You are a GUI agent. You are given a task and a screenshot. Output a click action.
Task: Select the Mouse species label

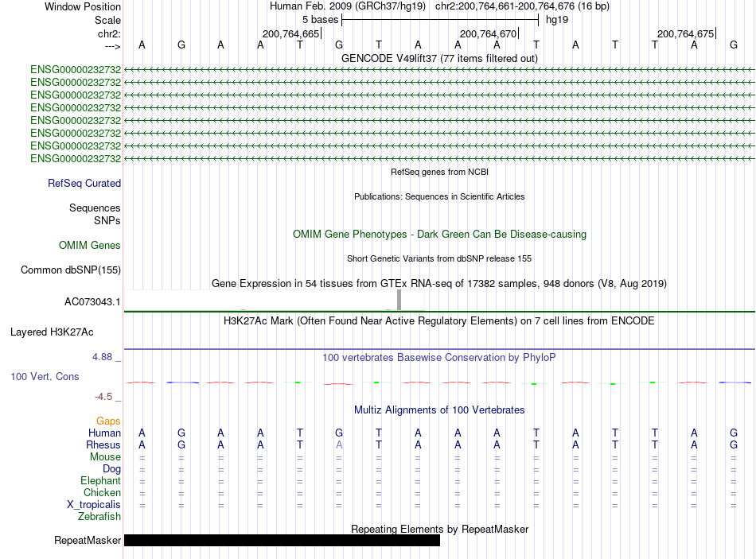105,457
